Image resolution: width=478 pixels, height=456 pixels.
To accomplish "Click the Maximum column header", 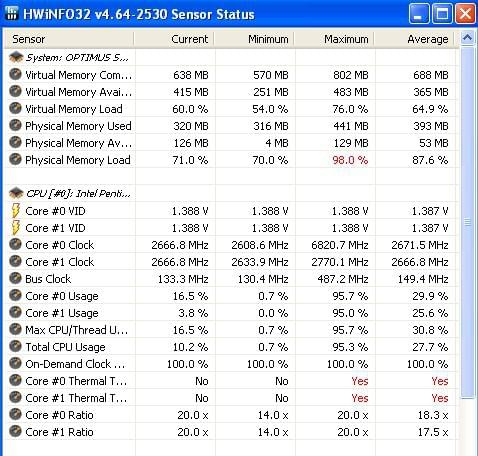I will click(x=334, y=39).
